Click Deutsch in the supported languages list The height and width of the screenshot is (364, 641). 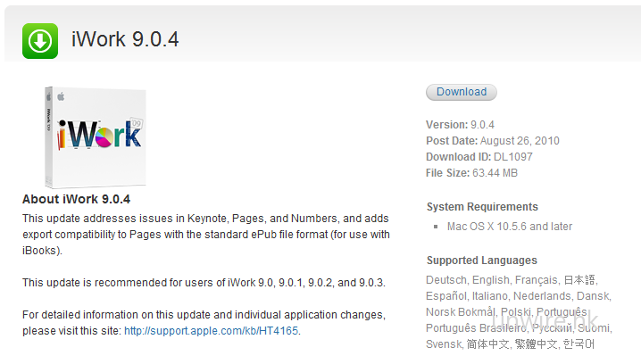point(446,280)
